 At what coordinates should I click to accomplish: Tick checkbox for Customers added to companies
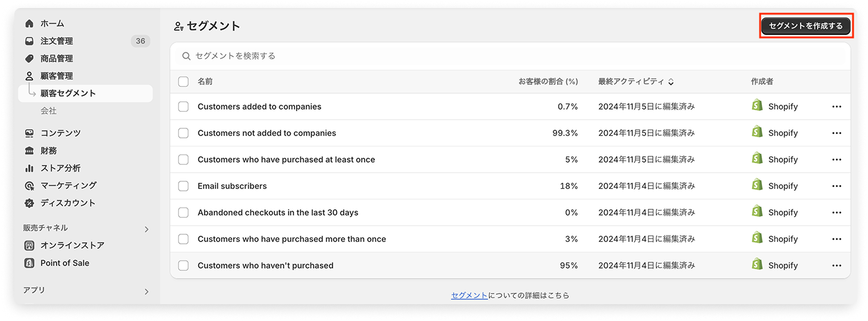click(x=183, y=107)
